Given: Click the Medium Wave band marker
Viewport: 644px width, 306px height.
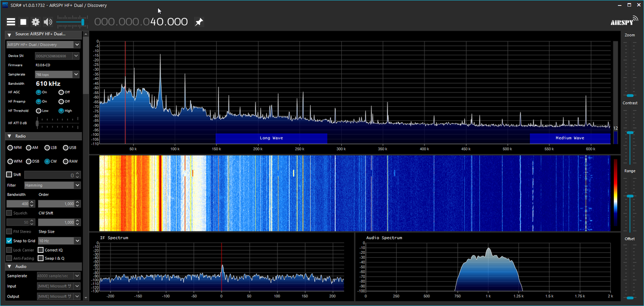Looking at the screenshot, I should pyautogui.click(x=570, y=138).
